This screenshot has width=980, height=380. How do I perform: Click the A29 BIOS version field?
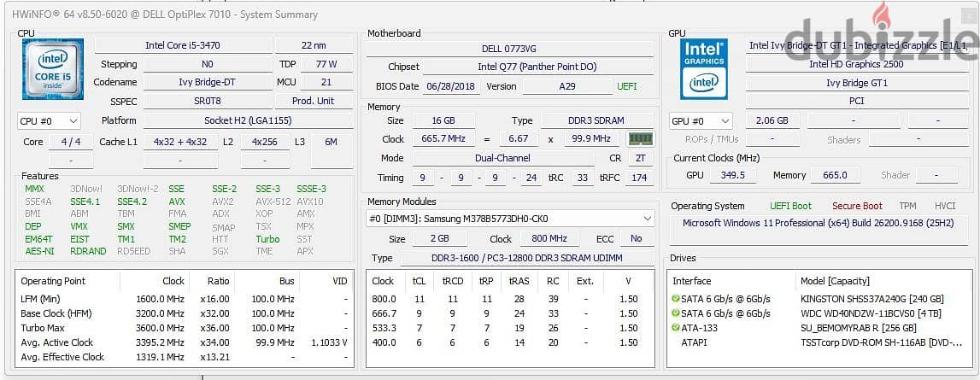(566, 86)
